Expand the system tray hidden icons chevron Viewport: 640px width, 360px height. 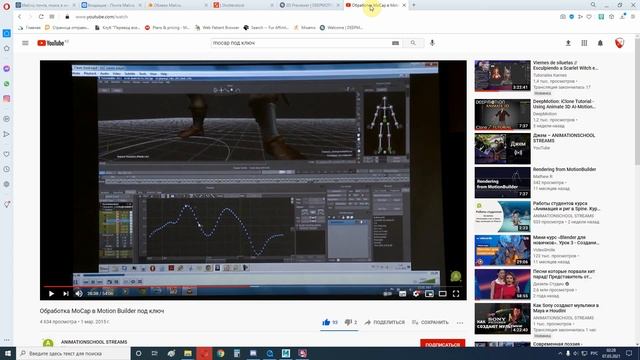coord(560,353)
